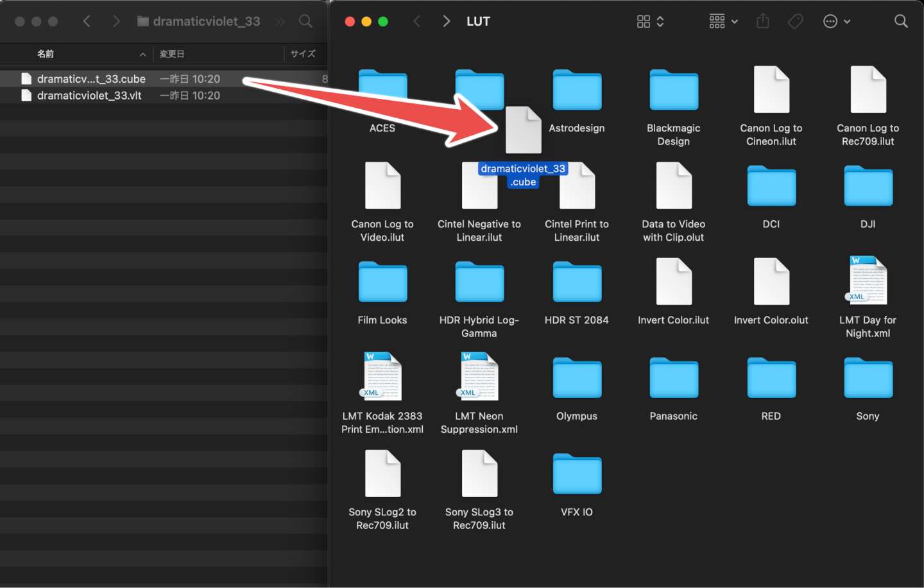Select Canon Log to Cineon.ilut file

point(771,90)
